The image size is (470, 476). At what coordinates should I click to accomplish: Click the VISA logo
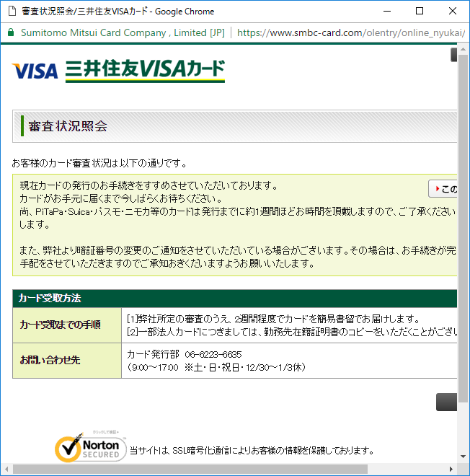(35, 71)
